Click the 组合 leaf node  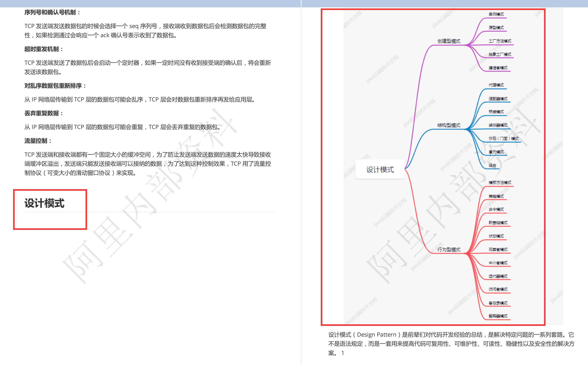(x=492, y=165)
